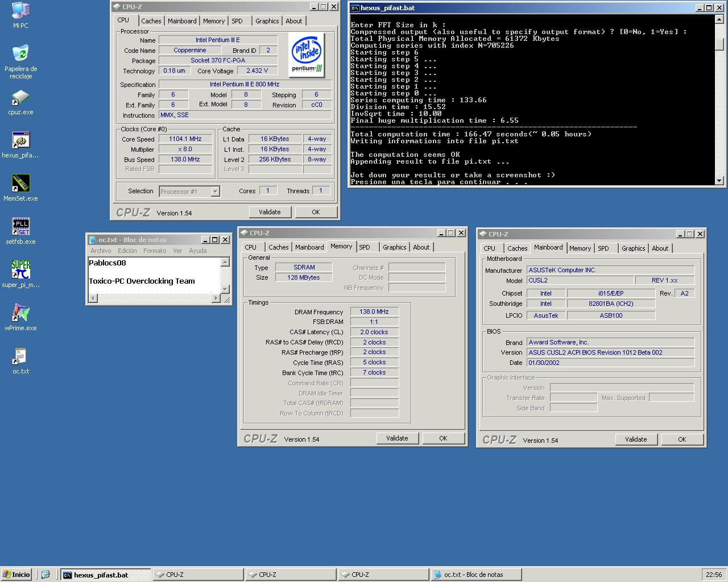
Task: Select the MemSet.exe desktop icon
Action: pos(20,184)
